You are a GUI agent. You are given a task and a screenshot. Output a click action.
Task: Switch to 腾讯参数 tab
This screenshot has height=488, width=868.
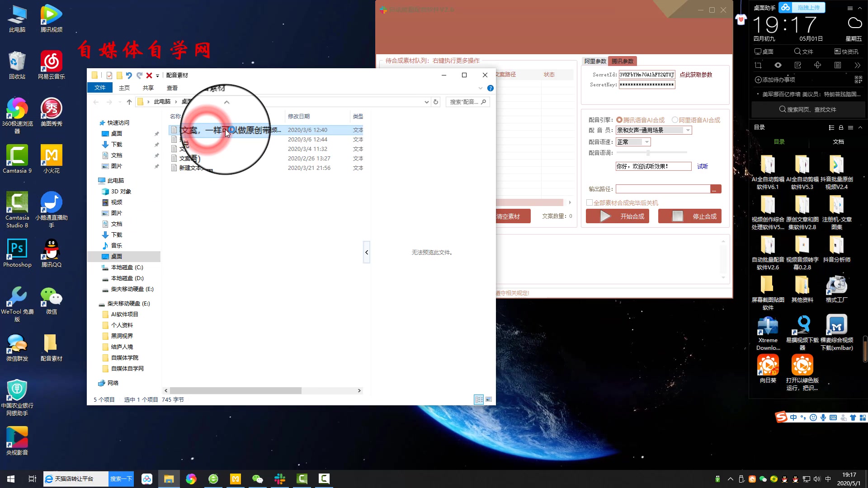[623, 61]
